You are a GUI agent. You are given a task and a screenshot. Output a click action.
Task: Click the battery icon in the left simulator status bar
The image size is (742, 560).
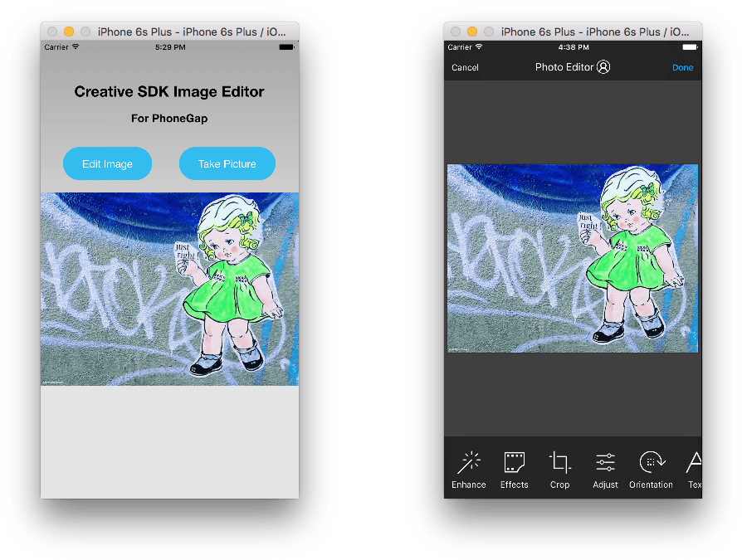click(287, 46)
